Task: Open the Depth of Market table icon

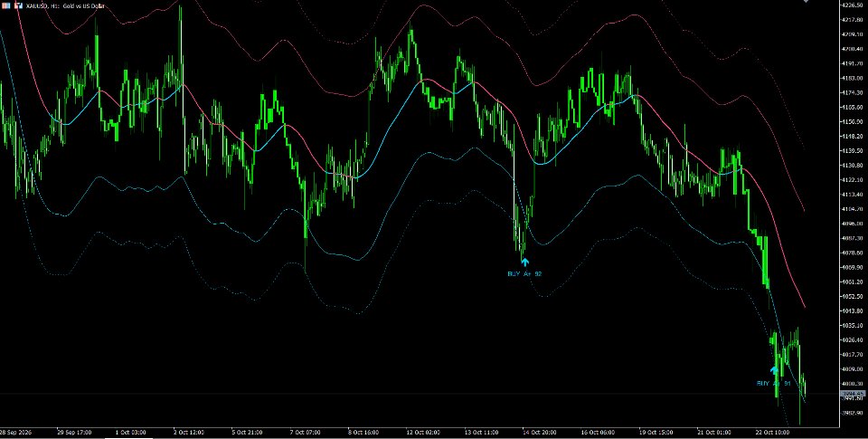Action: point(6,5)
